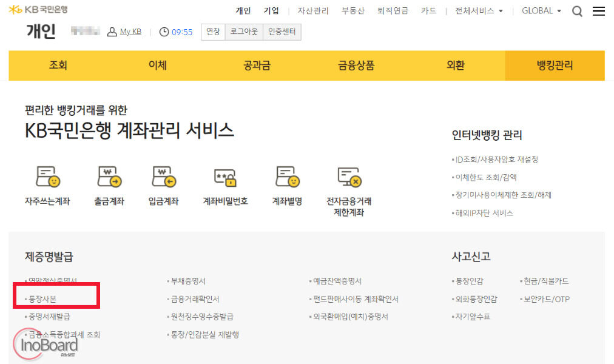This screenshot has width=614, height=364.
Task: Open the 전자금융거래 제한계좌 icon
Action: 349,177
